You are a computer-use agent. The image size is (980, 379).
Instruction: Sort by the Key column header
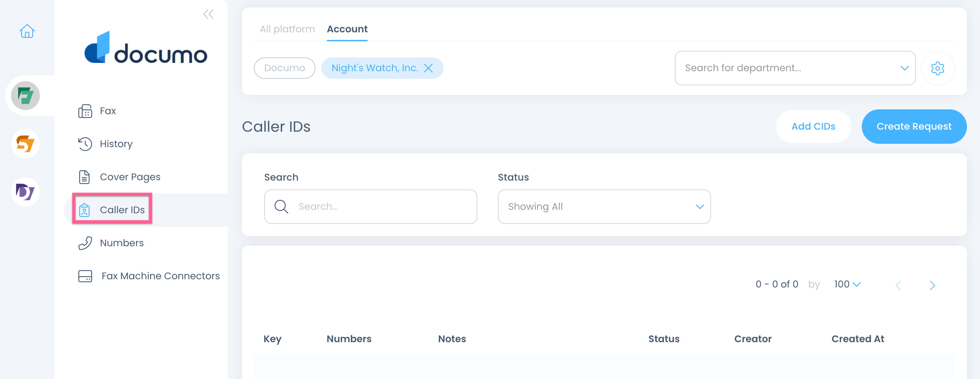pyautogui.click(x=272, y=339)
